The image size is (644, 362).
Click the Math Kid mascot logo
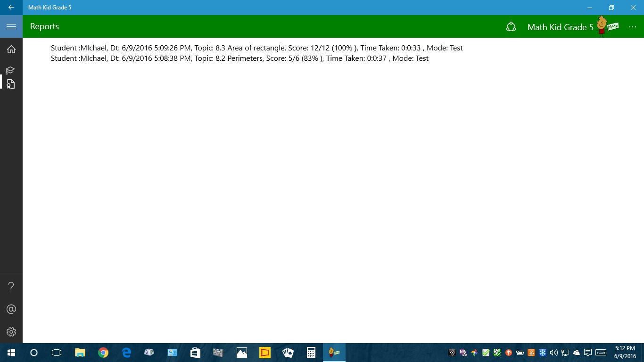(x=608, y=26)
